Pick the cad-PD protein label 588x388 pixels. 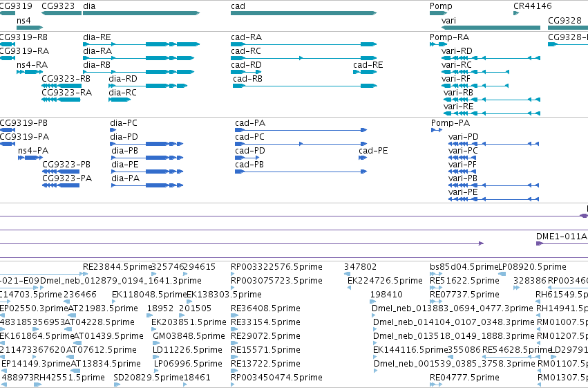point(250,151)
